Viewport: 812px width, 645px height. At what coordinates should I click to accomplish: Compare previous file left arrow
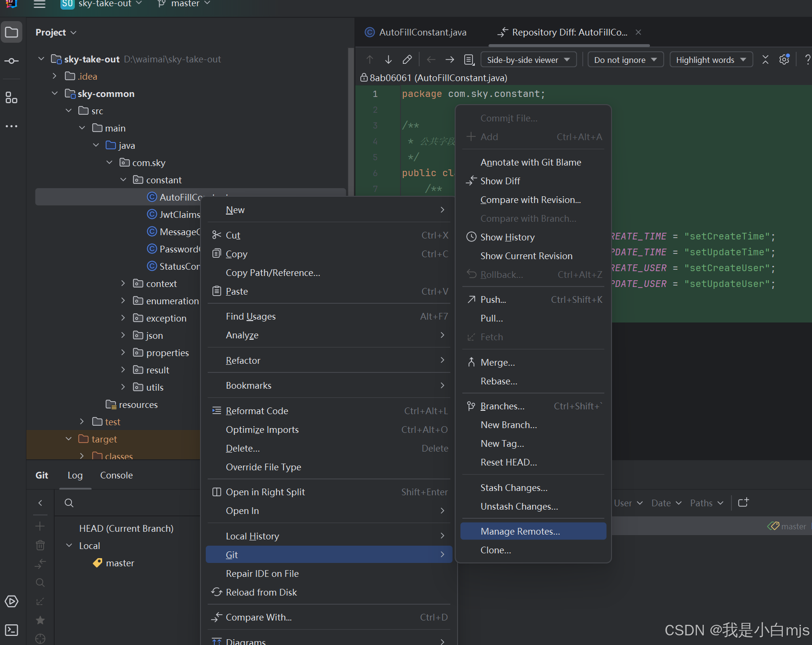click(x=431, y=60)
